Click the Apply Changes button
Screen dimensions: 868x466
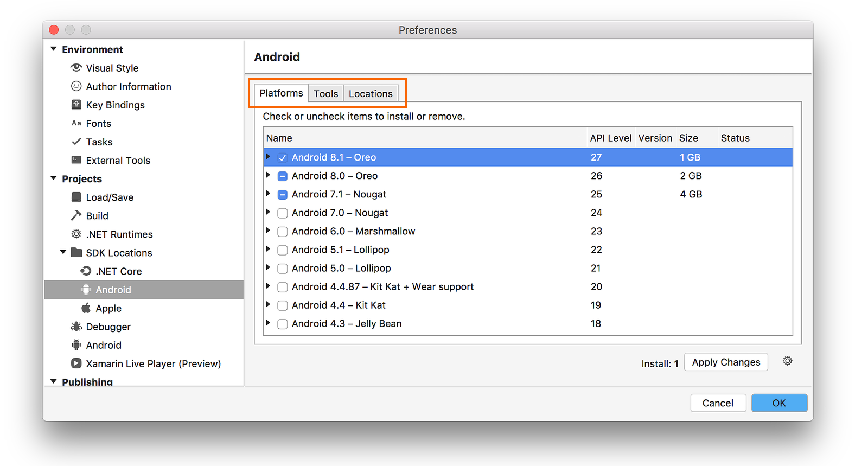coord(726,362)
